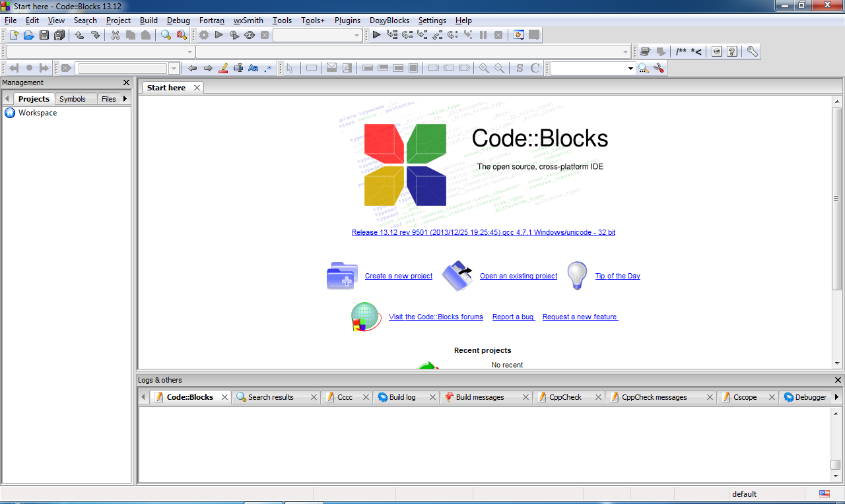The width and height of the screenshot is (845, 504).
Task: Click the Report a bug link
Action: (514, 317)
